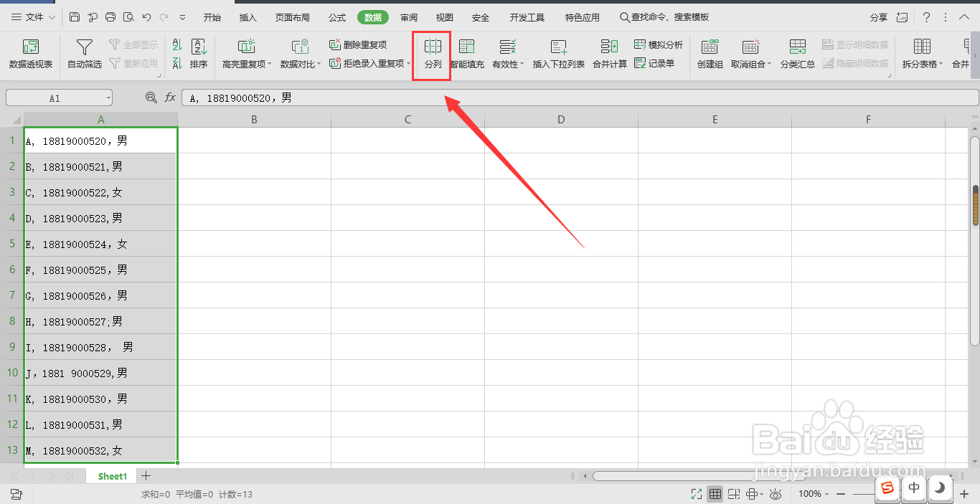Image resolution: width=980 pixels, height=504 pixels.
Task: Switch to normal grid view in status bar
Action: pyautogui.click(x=715, y=494)
